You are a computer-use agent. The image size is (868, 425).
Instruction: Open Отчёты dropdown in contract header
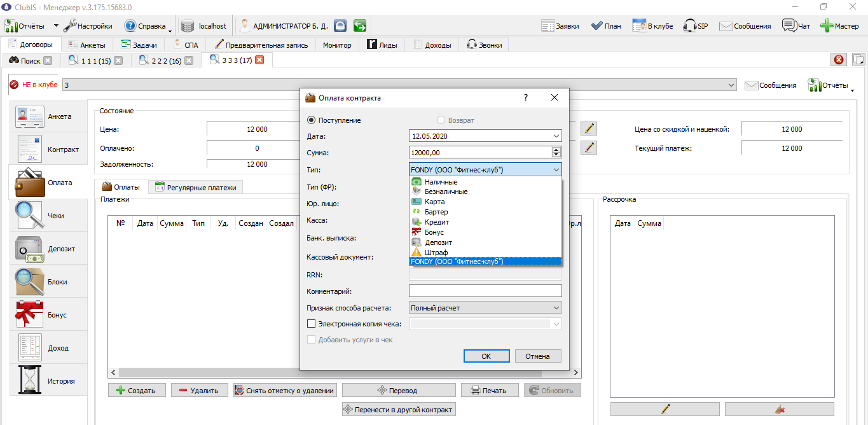click(830, 85)
